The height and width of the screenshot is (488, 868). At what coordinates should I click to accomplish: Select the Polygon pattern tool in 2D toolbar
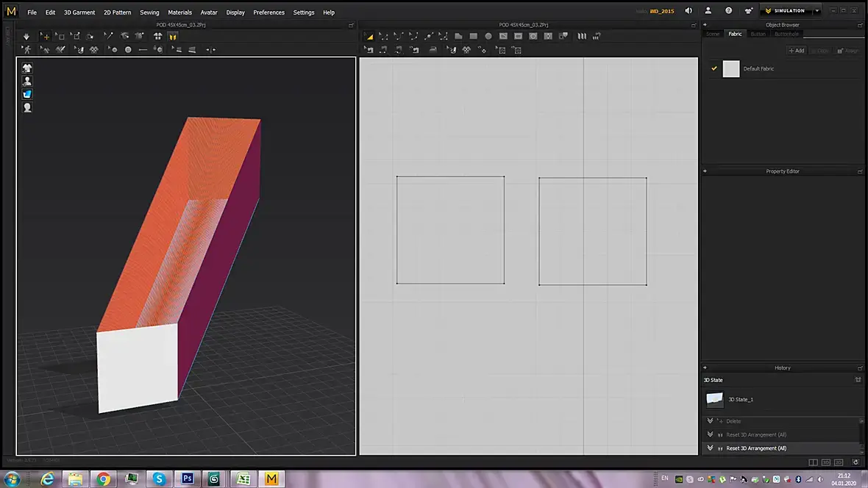[x=458, y=36]
